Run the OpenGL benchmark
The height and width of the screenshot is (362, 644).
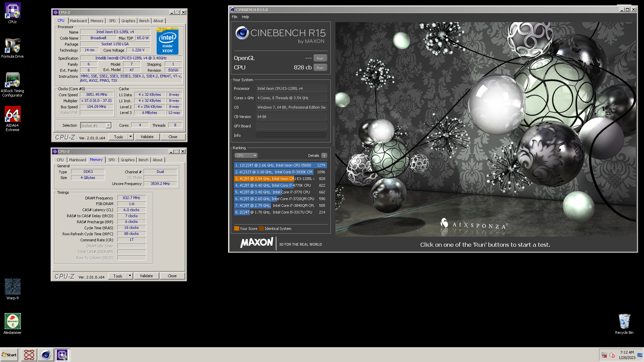[x=320, y=58]
